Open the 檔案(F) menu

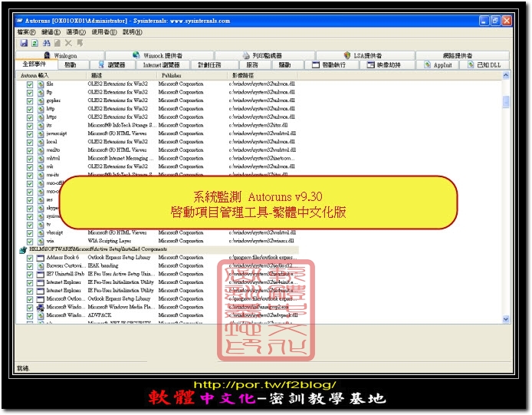tap(27, 32)
